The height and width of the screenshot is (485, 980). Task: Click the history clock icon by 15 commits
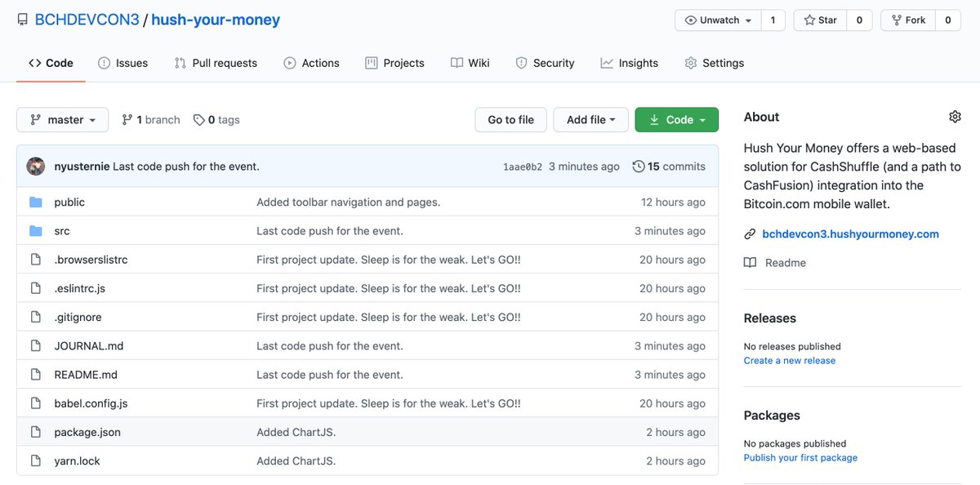639,167
